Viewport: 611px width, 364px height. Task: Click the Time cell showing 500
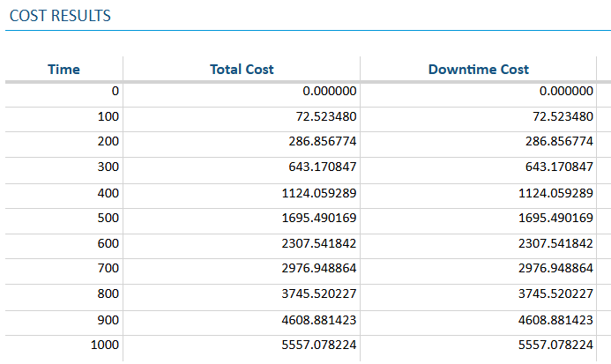[108, 218]
